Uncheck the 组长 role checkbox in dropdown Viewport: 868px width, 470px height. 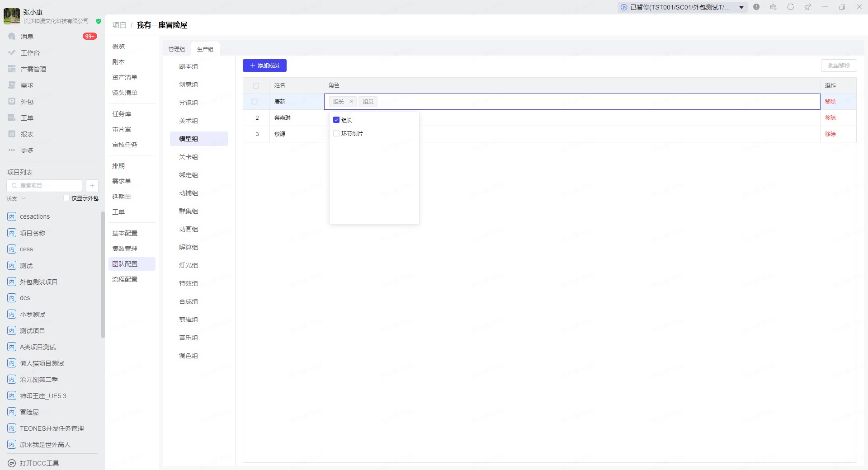click(336, 120)
